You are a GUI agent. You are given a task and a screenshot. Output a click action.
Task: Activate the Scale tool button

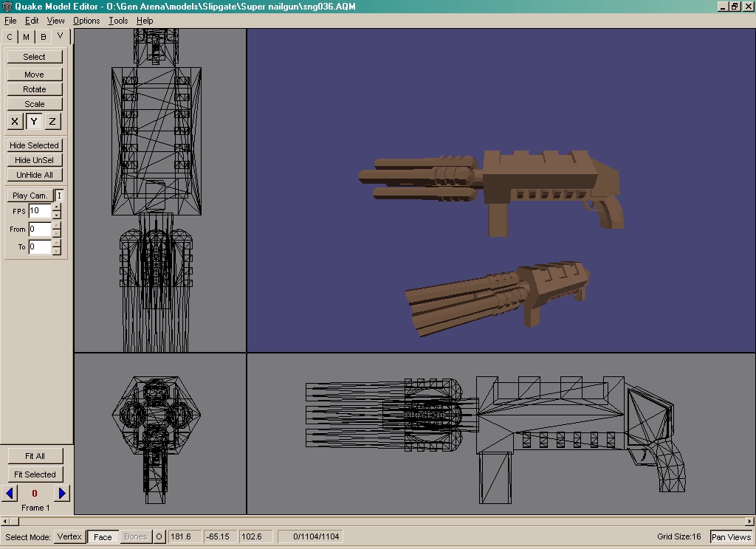(x=34, y=104)
